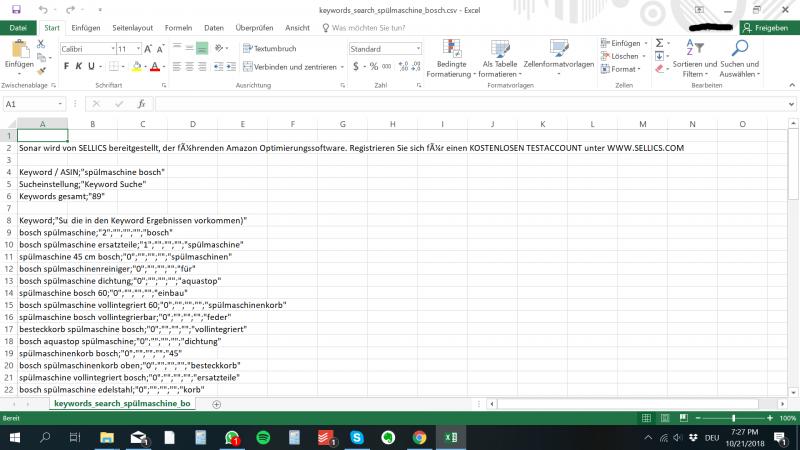The image size is (800, 450).
Task: Decrease font size with small A
Action: tap(160, 49)
